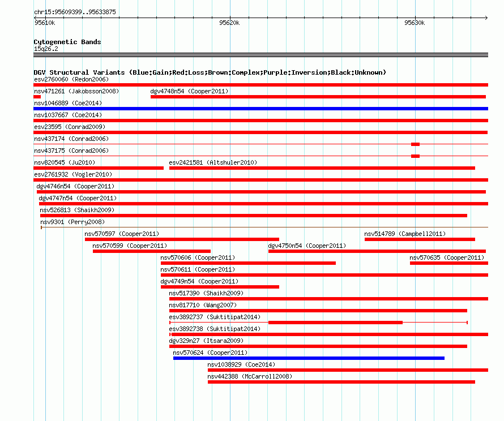The width and height of the screenshot is (504, 421).
Task: Select dgv329n27 (Itsara2009) label
Action: pyautogui.click(x=206, y=341)
